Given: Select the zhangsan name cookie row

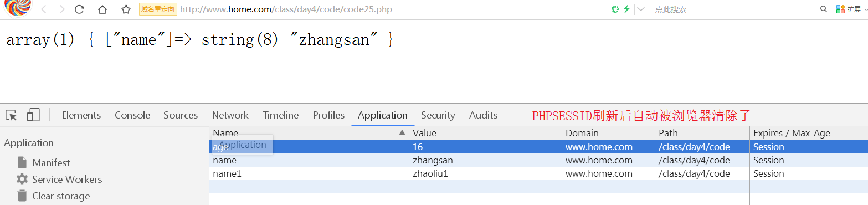Looking at the screenshot, I should pos(538,160).
